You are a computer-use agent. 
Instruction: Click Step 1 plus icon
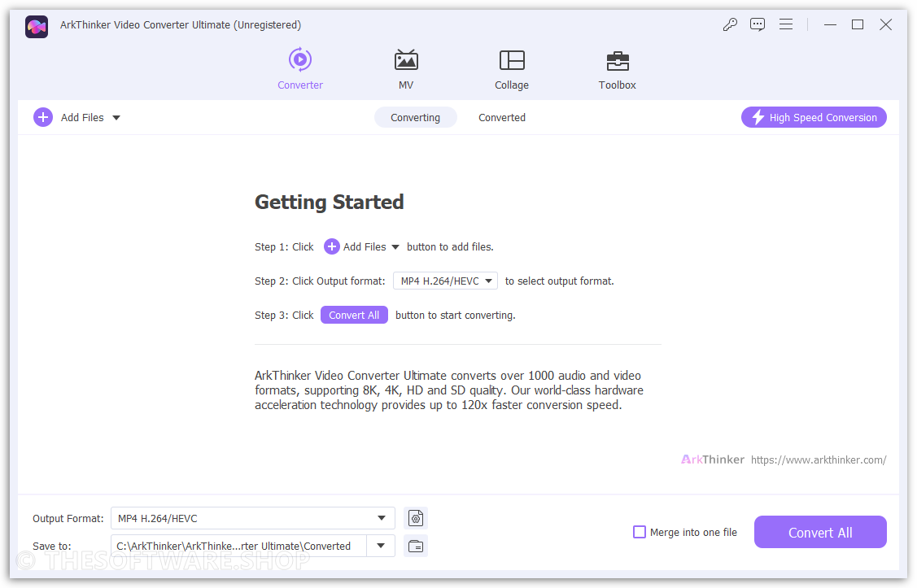(x=332, y=246)
